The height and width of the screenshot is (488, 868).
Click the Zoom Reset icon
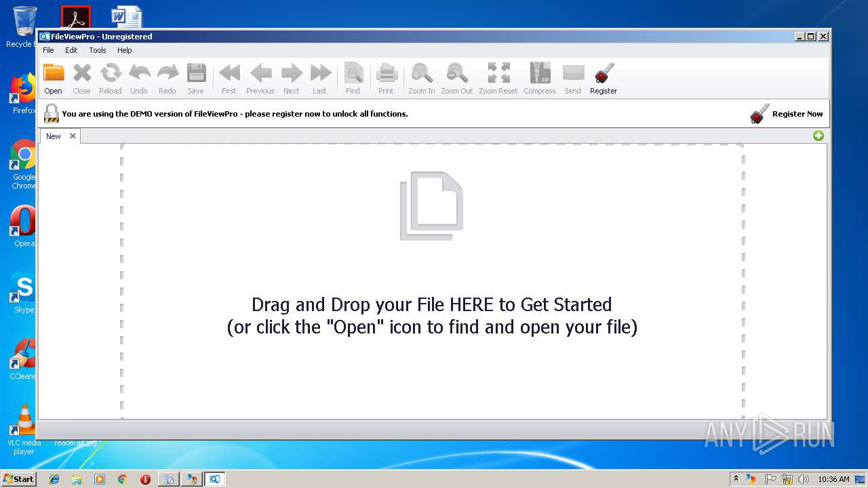(498, 73)
